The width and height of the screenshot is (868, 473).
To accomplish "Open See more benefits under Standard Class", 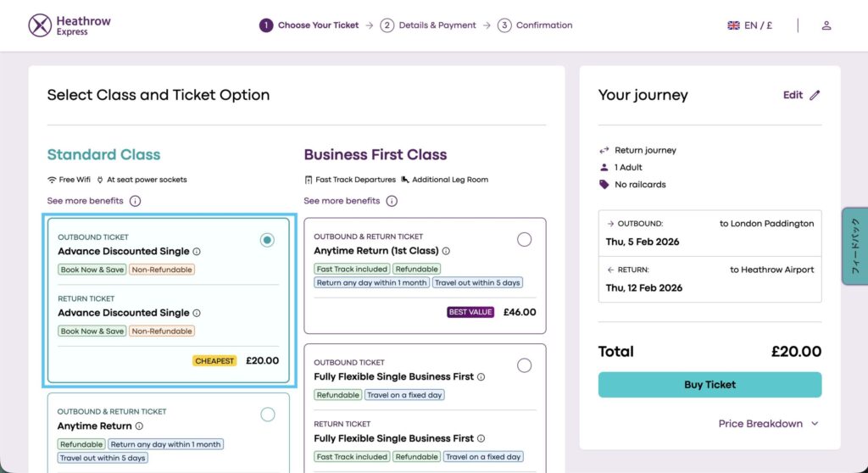I will (86, 201).
